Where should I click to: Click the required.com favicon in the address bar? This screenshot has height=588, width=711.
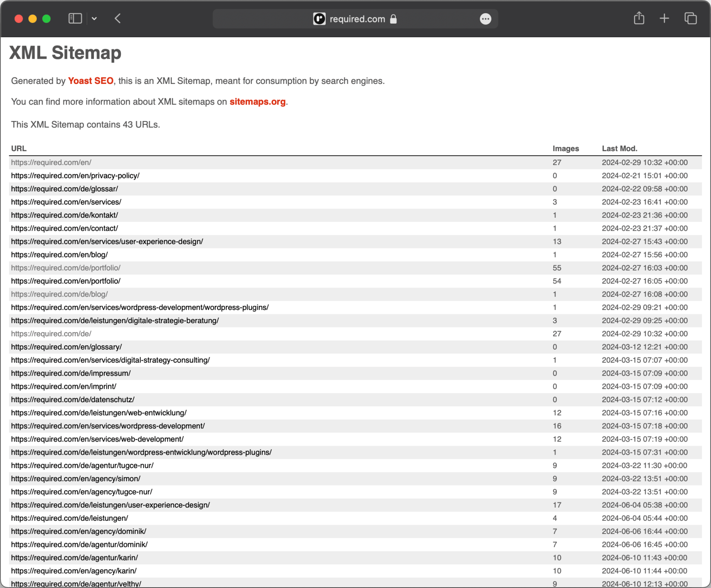tap(318, 19)
